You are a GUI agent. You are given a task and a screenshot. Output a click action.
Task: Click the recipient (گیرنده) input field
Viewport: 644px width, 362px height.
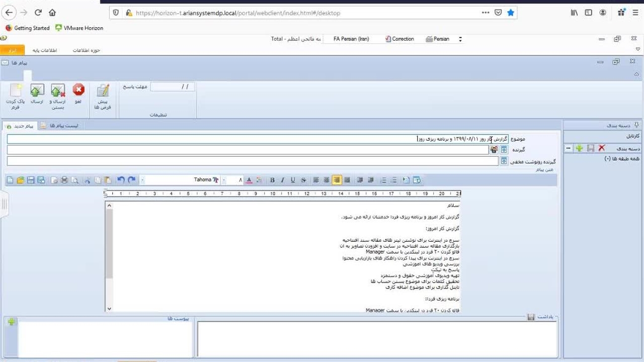(x=247, y=150)
